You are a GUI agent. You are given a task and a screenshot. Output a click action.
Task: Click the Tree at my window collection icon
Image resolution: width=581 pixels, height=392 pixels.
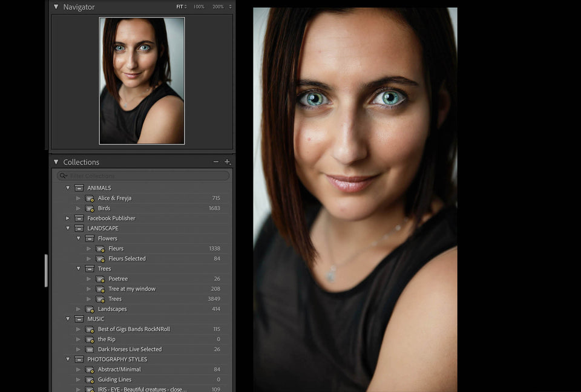coord(100,289)
